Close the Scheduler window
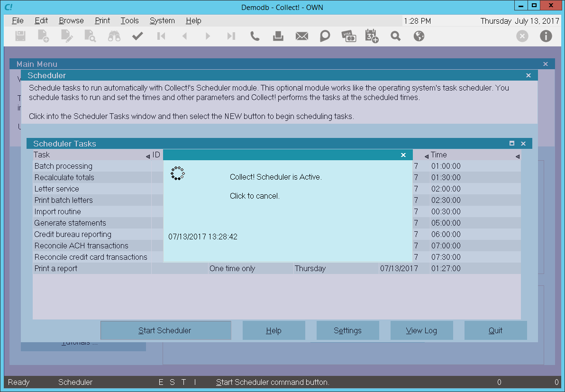565x392 pixels. tap(528, 75)
